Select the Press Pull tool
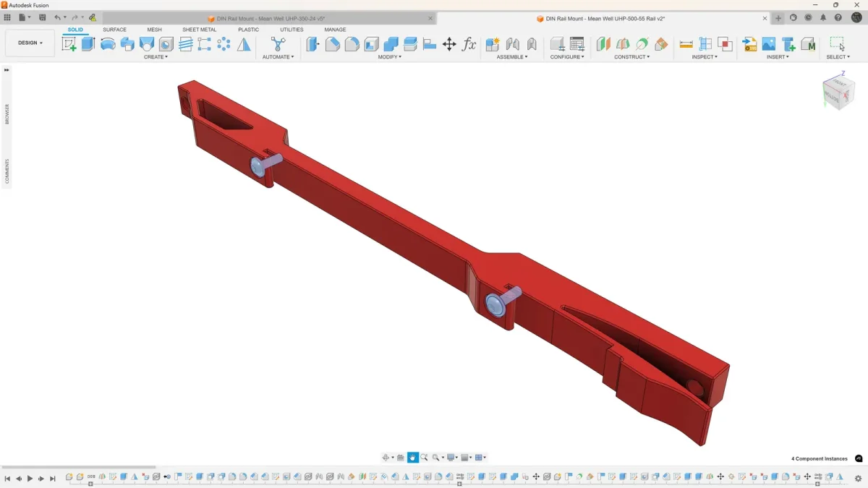This screenshot has width=868, height=488. (x=313, y=44)
